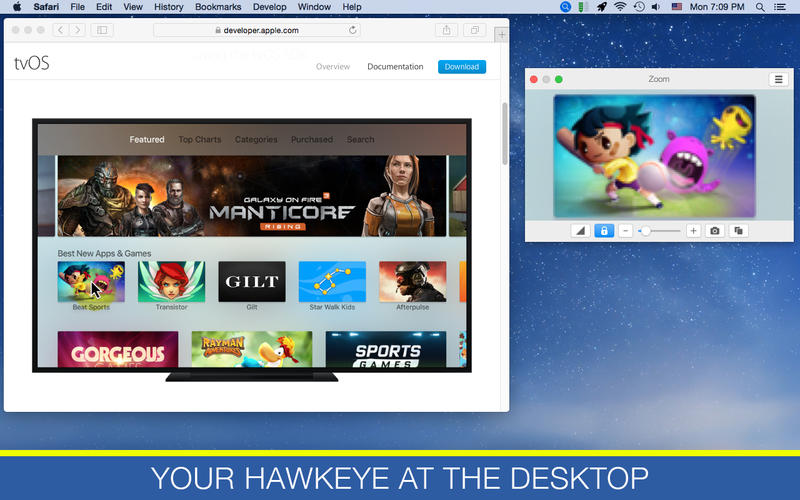Open the Overview link on tvOS page

coord(333,66)
